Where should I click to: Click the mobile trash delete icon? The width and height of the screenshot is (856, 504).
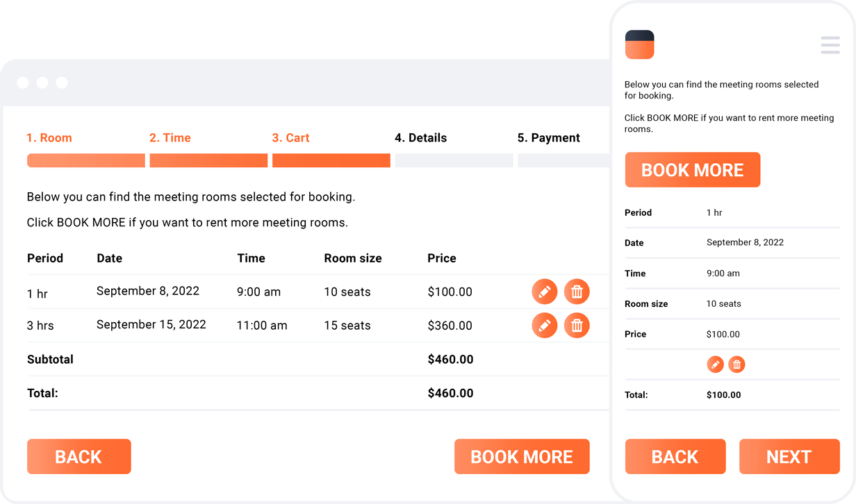coord(736,364)
